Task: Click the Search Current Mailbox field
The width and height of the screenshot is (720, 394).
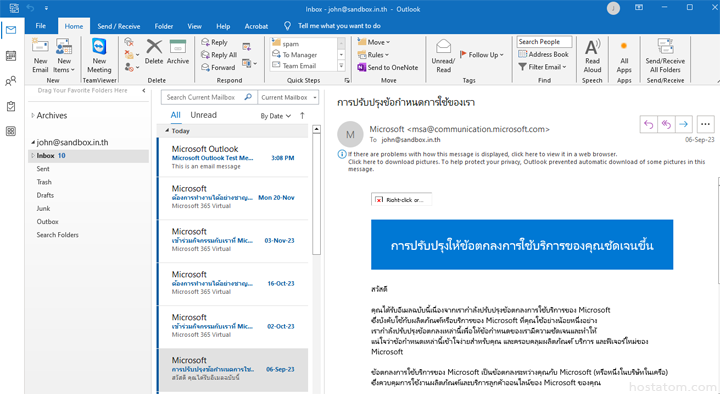Action: [x=209, y=97]
